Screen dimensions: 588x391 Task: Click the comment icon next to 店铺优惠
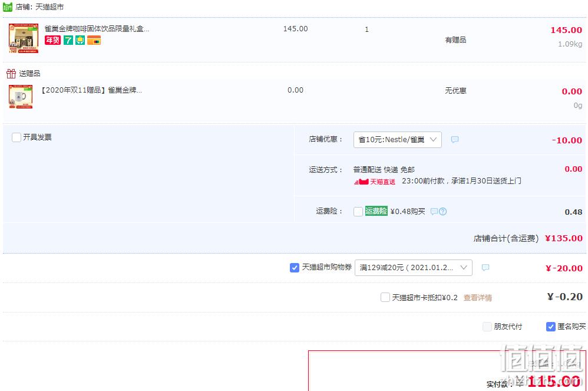(455, 140)
